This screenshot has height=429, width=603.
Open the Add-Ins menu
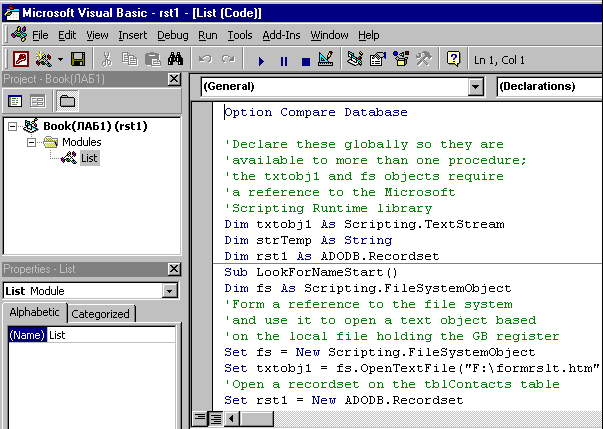pyautogui.click(x=281, y=35)
